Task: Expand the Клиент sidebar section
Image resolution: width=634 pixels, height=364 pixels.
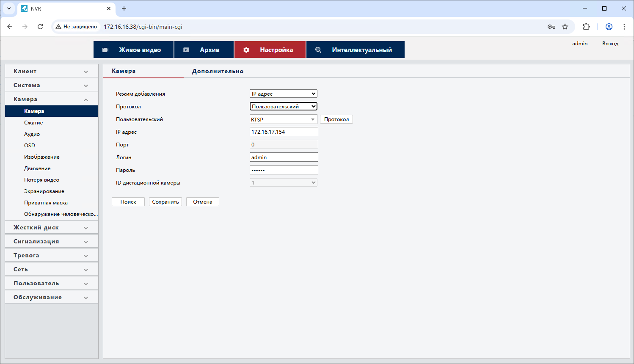Action: (x=52, y=71)
